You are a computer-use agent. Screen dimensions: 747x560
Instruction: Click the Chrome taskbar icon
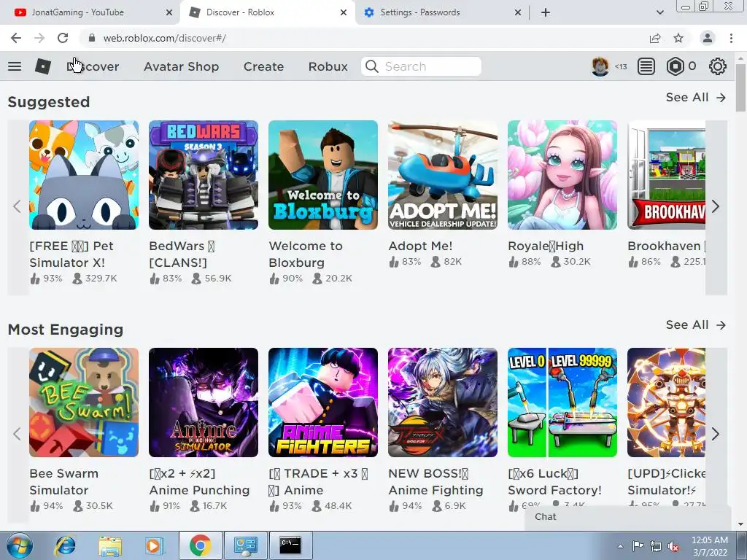click(200, 545)
